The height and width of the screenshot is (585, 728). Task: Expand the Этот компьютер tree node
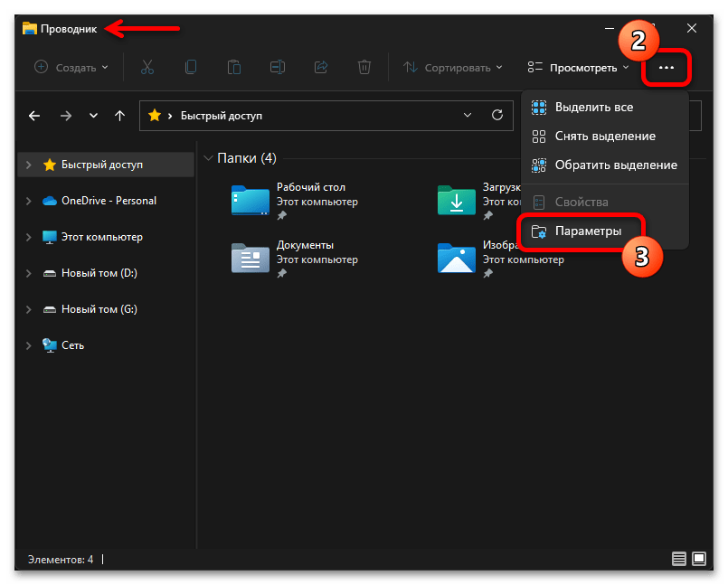click(x=29, y=237)
